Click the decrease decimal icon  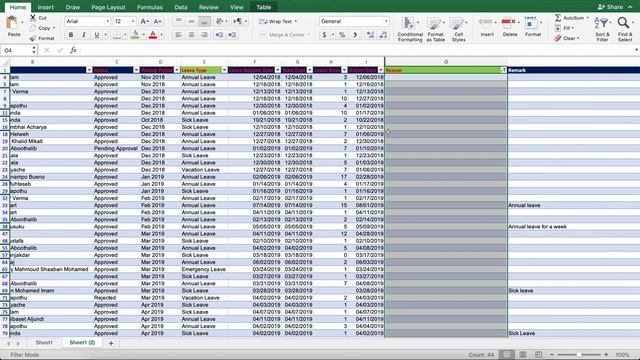383,35
